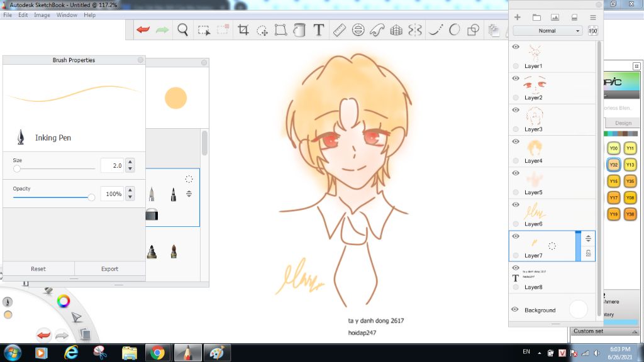Open Chrome from the taskbar
The width and height of the screenshot is (644, 362).
coord(157,353)
